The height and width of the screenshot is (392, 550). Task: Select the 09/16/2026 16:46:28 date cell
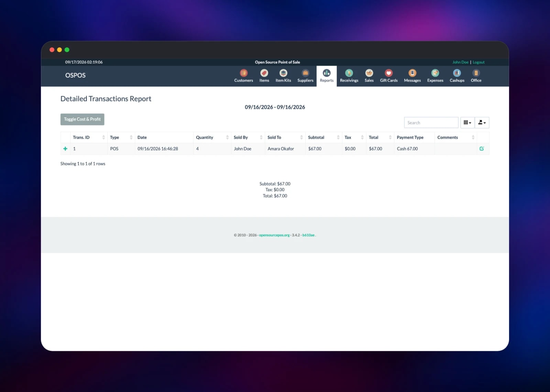click(164, 149)
